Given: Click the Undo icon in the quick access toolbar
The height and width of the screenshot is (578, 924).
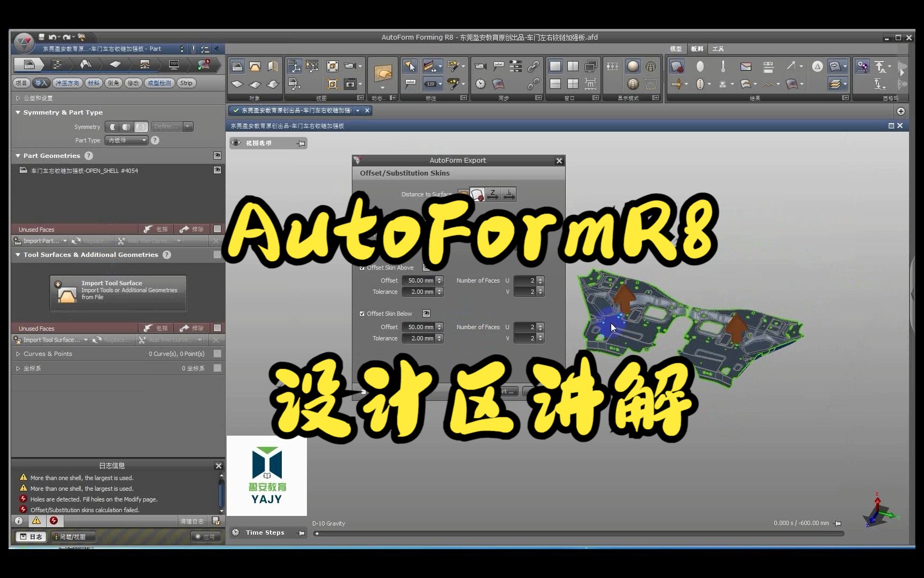Looking at the screenshot, I should 52,37.
